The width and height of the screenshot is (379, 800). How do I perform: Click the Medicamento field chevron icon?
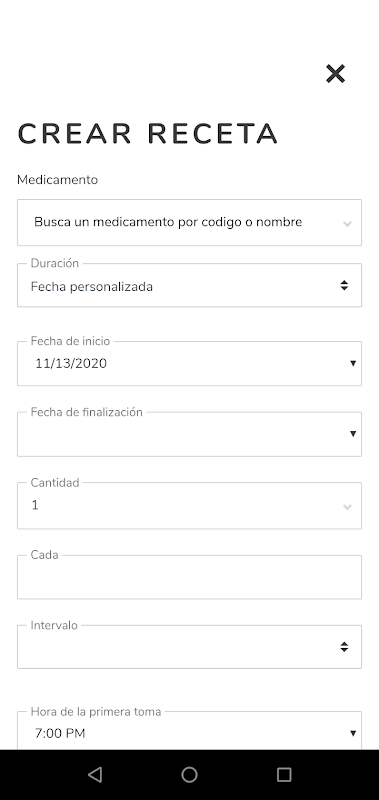[x=347, y=223]
